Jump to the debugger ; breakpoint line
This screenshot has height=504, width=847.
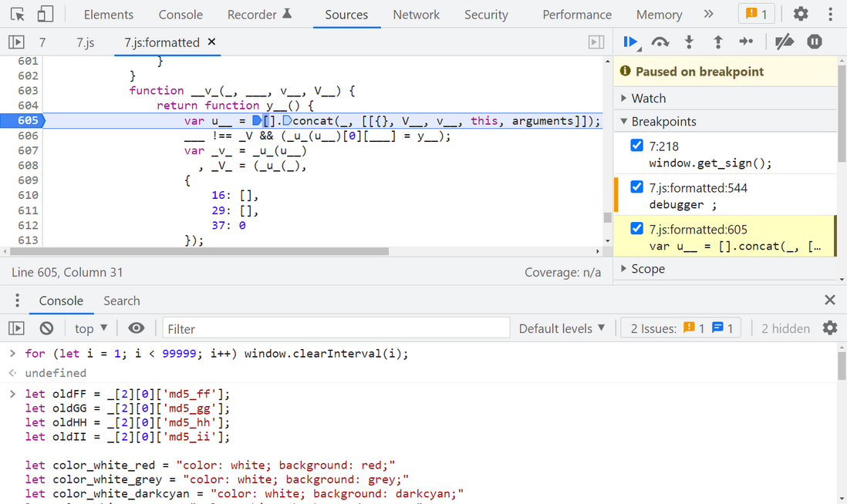coord(683,204)
